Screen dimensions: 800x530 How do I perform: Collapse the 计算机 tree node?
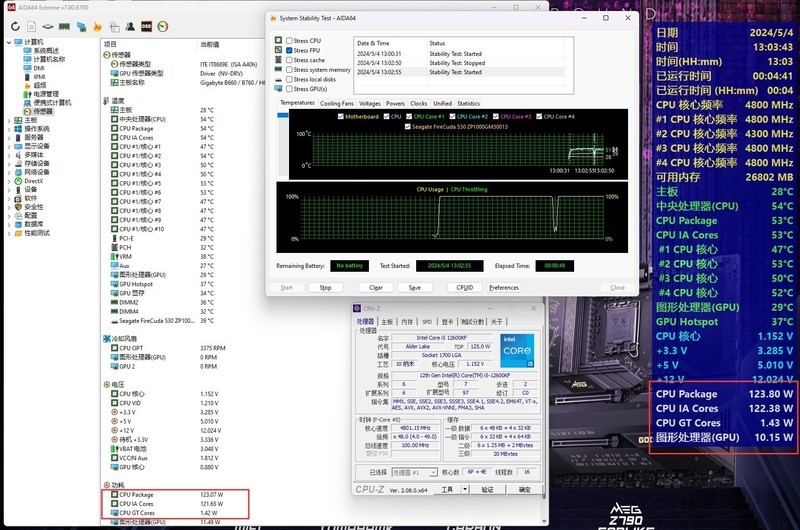[x=8, y=42]
